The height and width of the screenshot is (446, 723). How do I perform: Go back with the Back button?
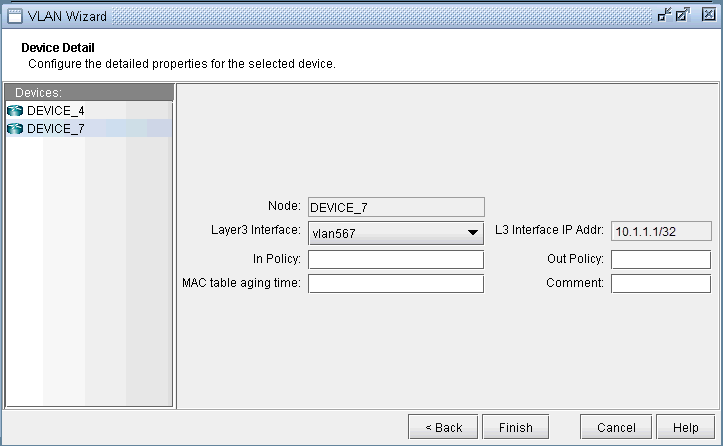pyautogui.click(x=443, y=427)
